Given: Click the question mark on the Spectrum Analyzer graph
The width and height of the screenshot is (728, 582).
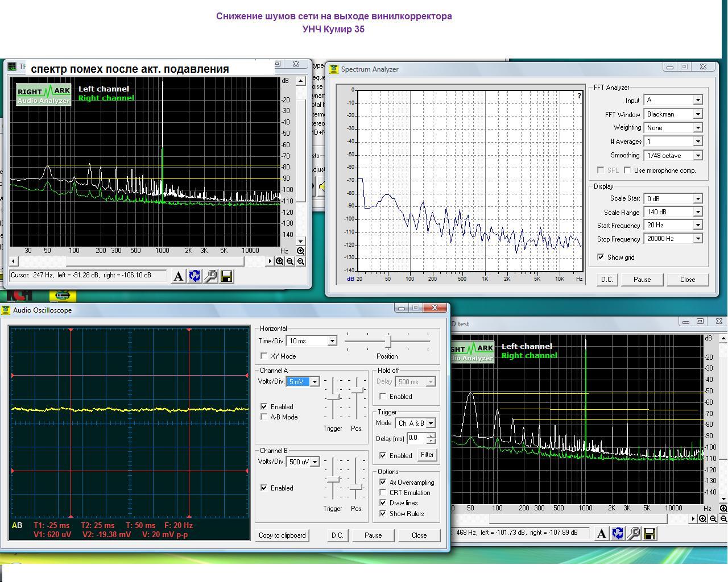Looking at the screenshot, I should [579, 96].
